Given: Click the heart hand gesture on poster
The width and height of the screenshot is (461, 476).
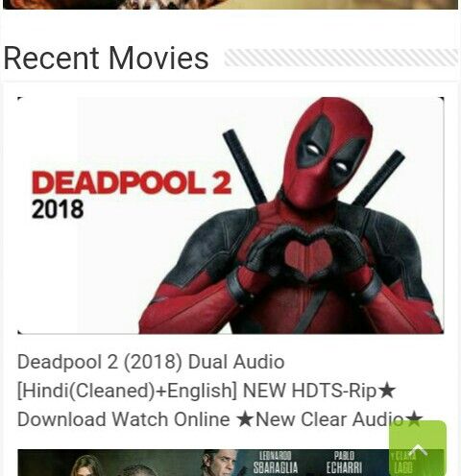Looking at the screenshot, I should 307,252.
